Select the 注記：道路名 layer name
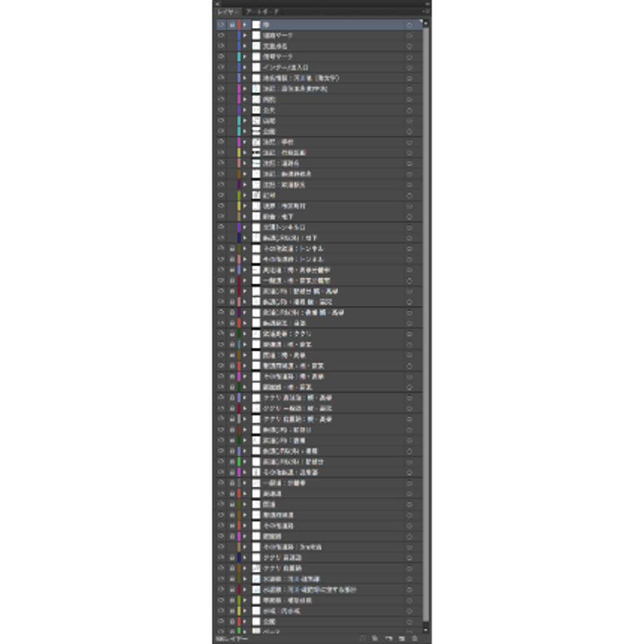 (x=281, y=164)
